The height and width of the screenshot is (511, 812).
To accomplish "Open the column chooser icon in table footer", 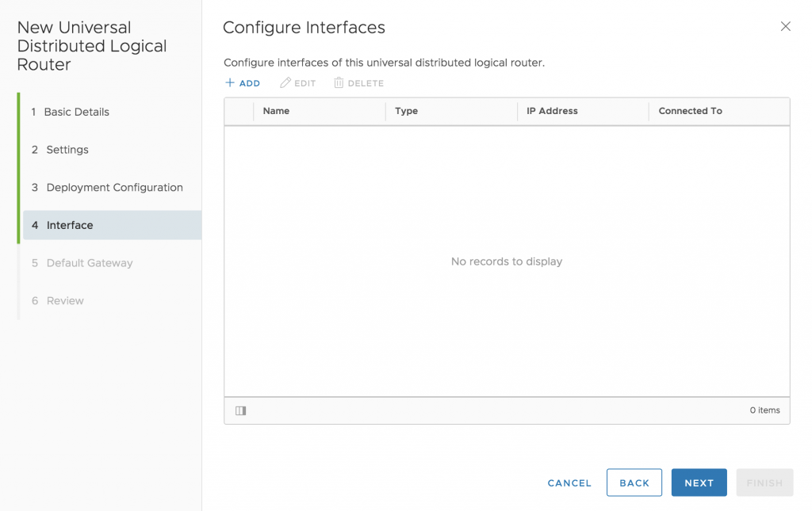I will (241, 410).
